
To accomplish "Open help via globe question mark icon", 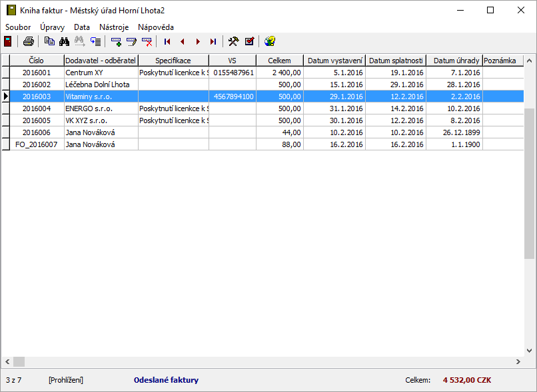I will tap(270, 41).
